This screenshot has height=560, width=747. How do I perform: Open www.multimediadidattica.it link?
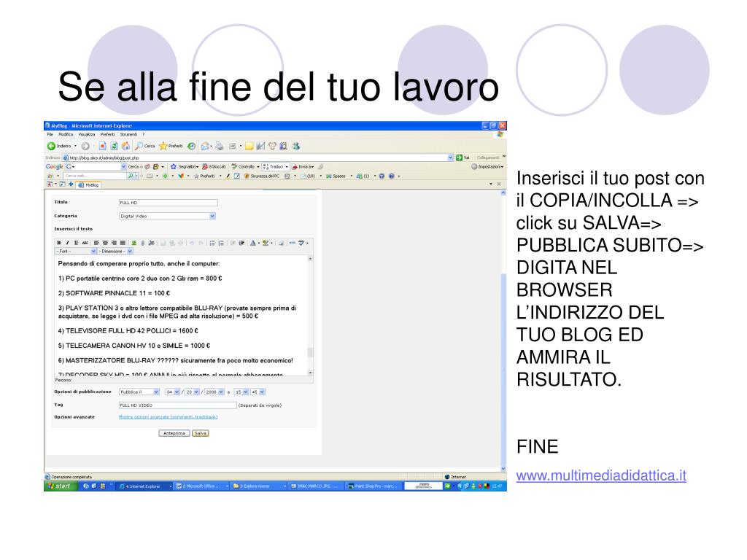pyautogui.click(x=601, y=475)
